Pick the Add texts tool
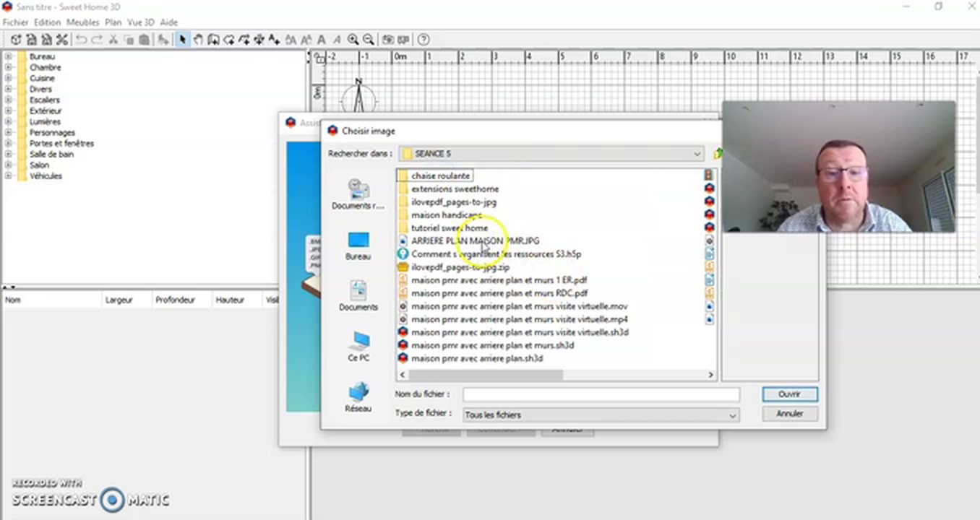This screenshot has width=980, height=520. point(275,40)
